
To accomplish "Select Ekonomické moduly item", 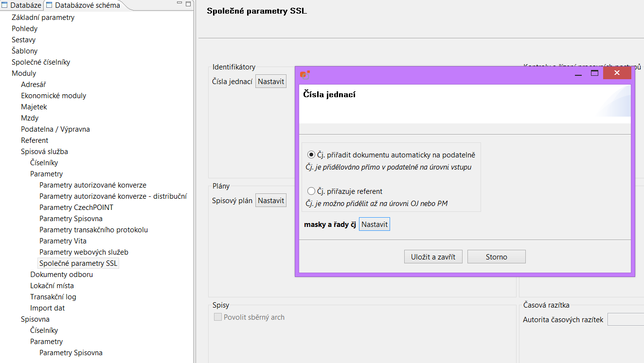I will tap(54, 96).
